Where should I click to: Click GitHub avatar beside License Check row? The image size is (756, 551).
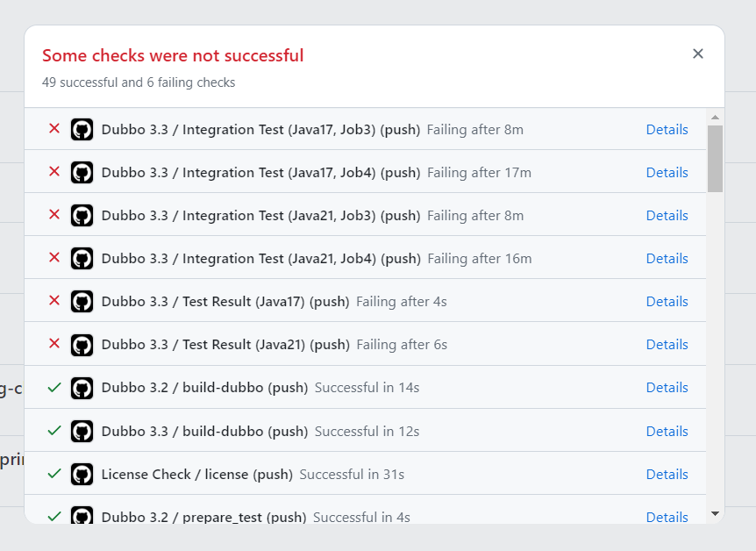point(82,475)
